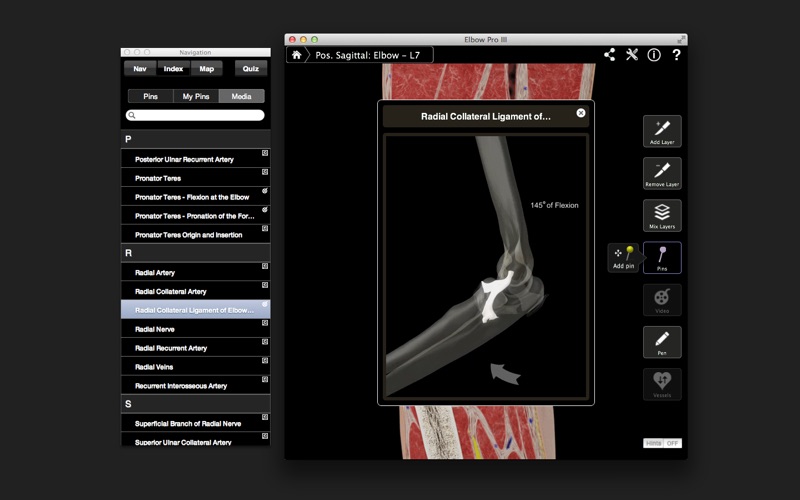Open the Quiz button
Viewport: 800px width, 500px height.
pyautogui.click(x=251, y=68)
